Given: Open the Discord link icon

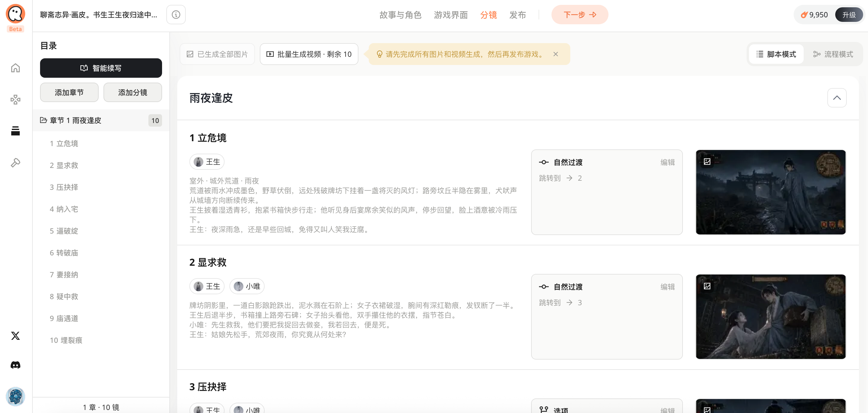Looking at the screenshot, I should tap(15, 365).
